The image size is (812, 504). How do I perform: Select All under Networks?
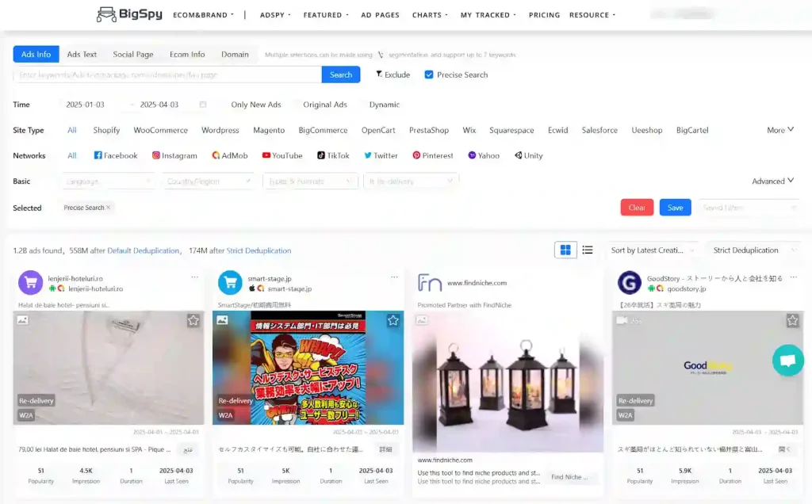71,155
